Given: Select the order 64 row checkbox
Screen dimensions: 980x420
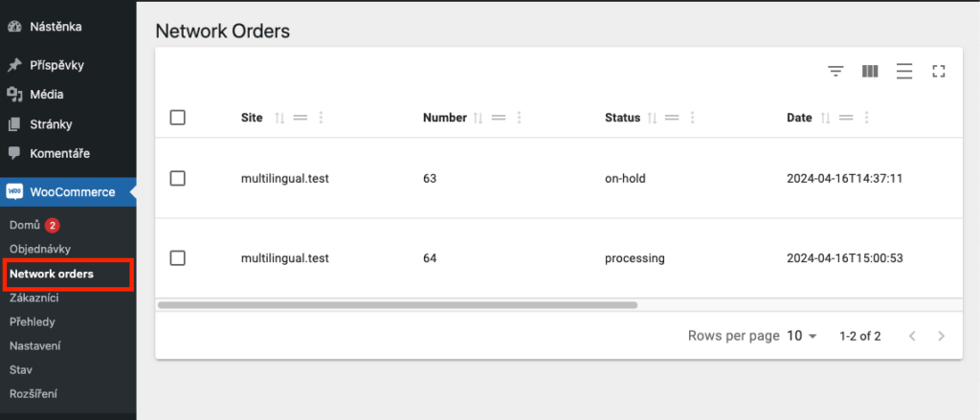Looking at the screenshot, I should point(177,258).
